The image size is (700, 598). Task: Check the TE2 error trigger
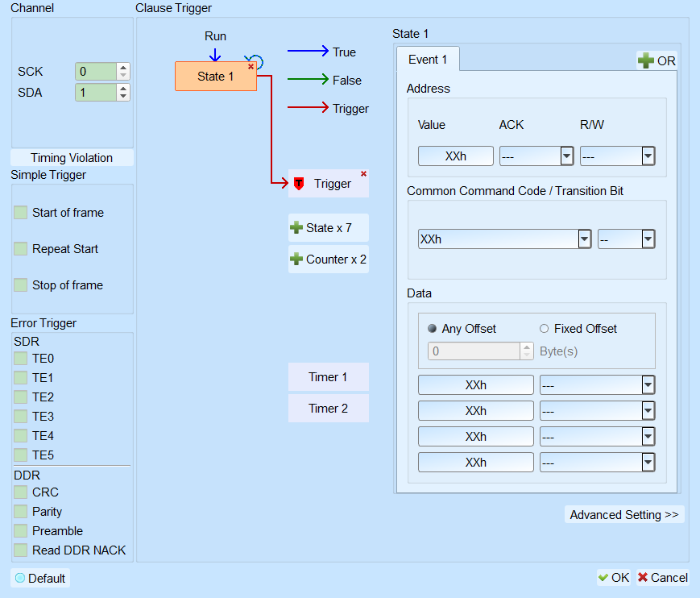(20, 397)
